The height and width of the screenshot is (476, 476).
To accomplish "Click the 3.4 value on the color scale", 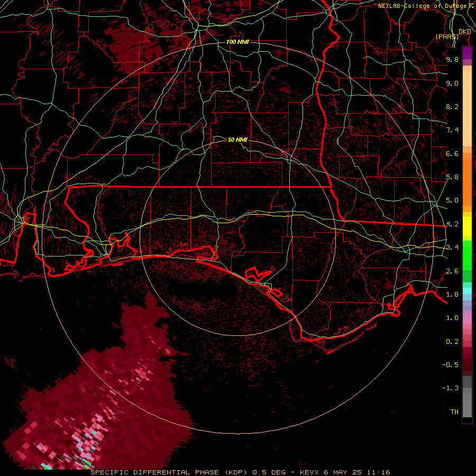I will [x=452, y=248].
